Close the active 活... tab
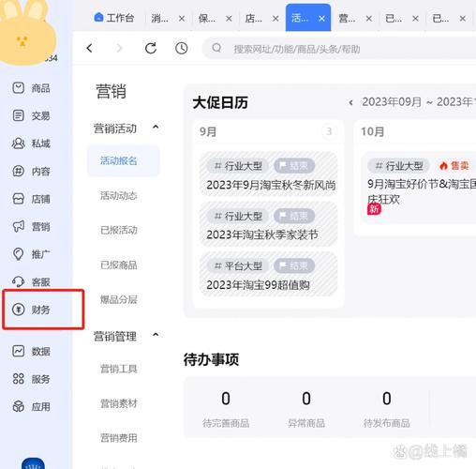 [x=321, y=19]
